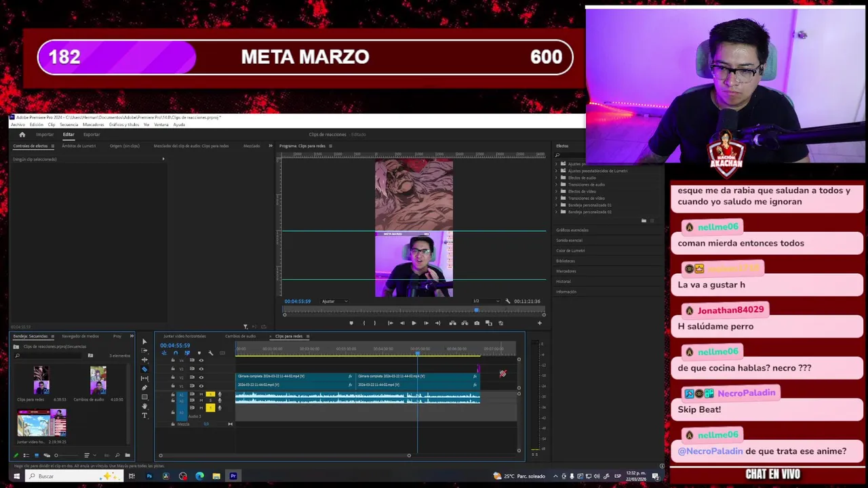Screen dimensions: 868x488
Task: Open Sonido esencial panel
Action: pos(569,240)
